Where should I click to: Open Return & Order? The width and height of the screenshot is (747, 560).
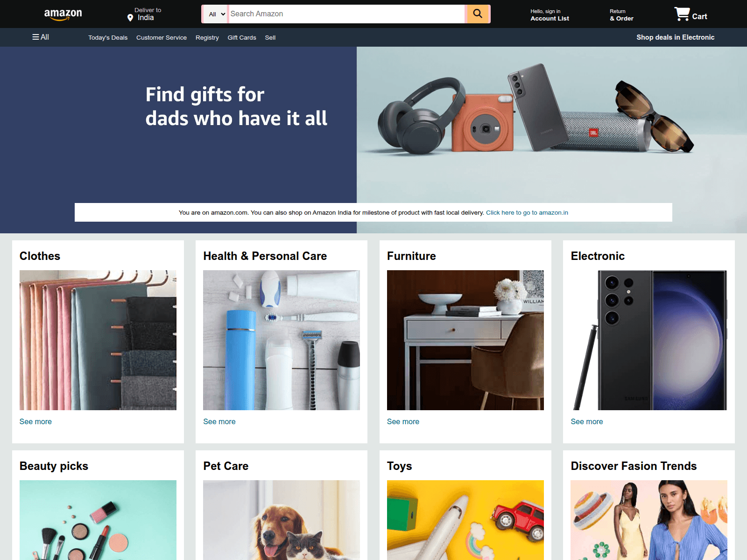point(621,15)
